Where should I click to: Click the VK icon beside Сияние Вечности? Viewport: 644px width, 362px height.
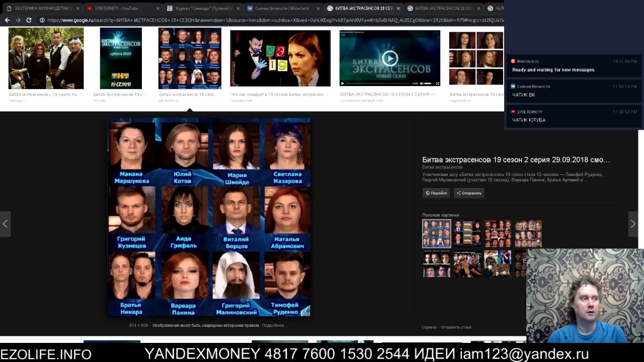513,86
